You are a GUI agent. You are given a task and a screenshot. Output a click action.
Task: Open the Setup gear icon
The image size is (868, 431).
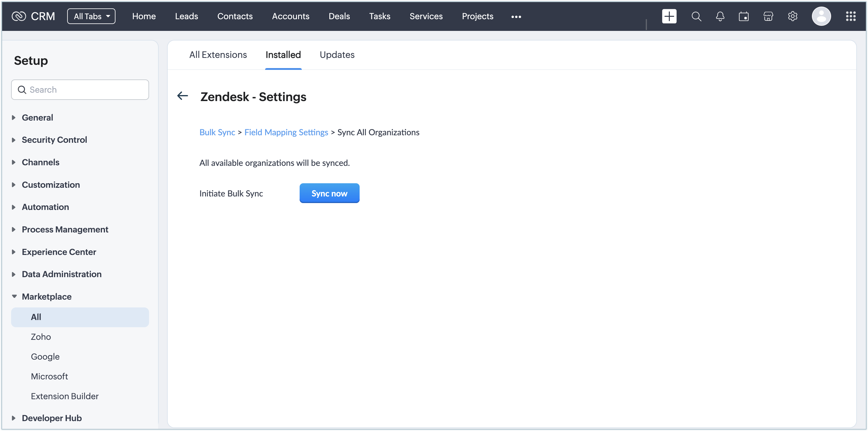point(792,16)
